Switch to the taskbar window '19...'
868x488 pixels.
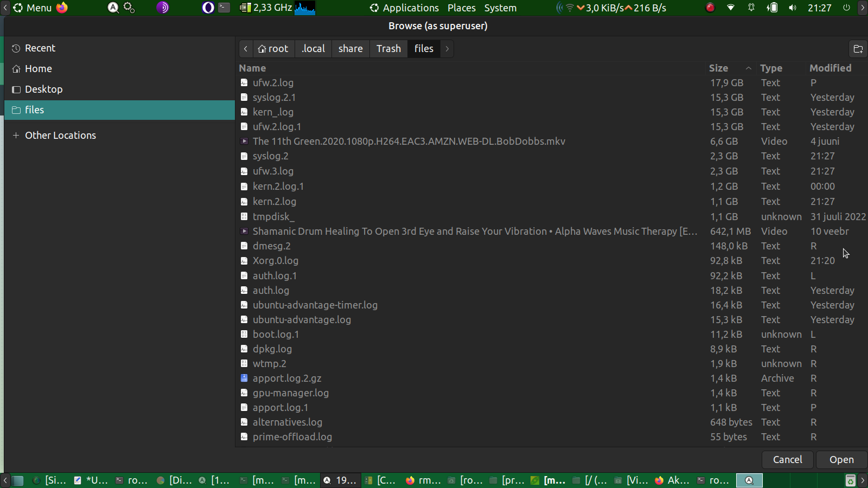340,480
